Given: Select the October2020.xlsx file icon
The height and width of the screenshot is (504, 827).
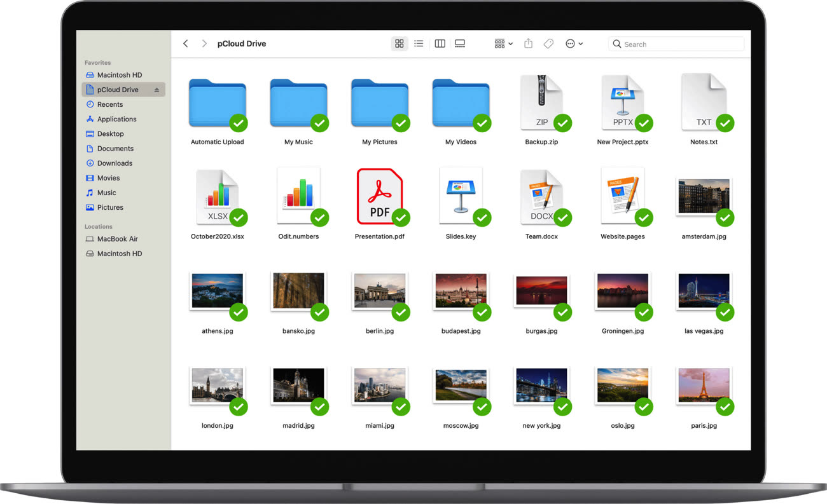Looking at the screenshot, I should click(x=218, y=196).
